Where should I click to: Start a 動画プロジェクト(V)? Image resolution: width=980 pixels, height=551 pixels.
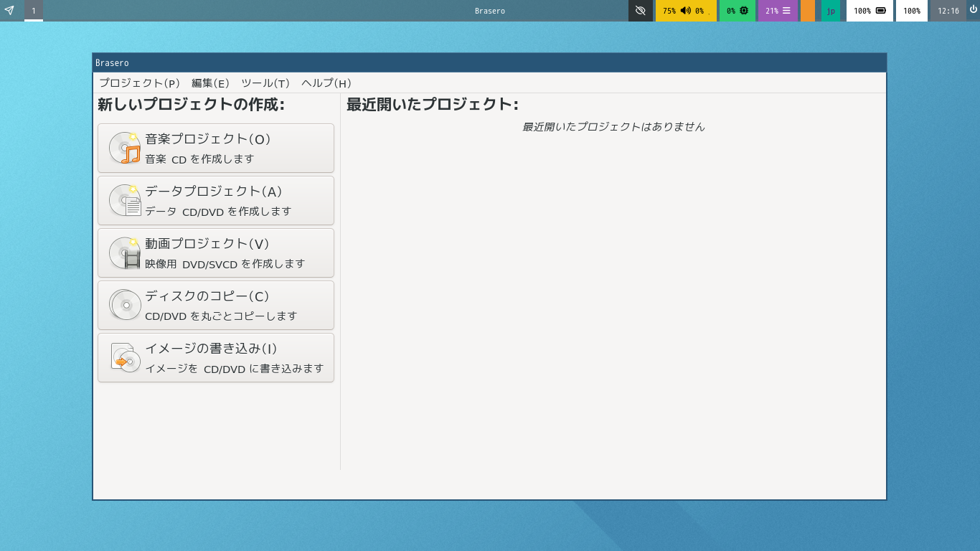[216, 253]
